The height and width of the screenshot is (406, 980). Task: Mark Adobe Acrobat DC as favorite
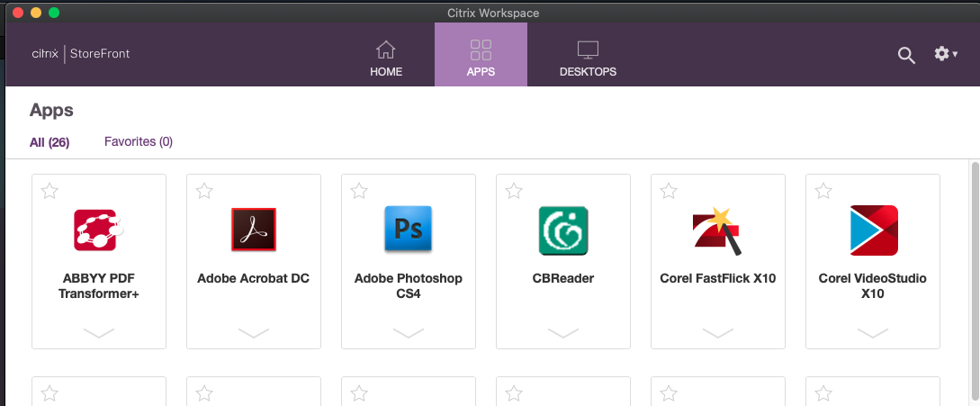[x=205, y=190]
